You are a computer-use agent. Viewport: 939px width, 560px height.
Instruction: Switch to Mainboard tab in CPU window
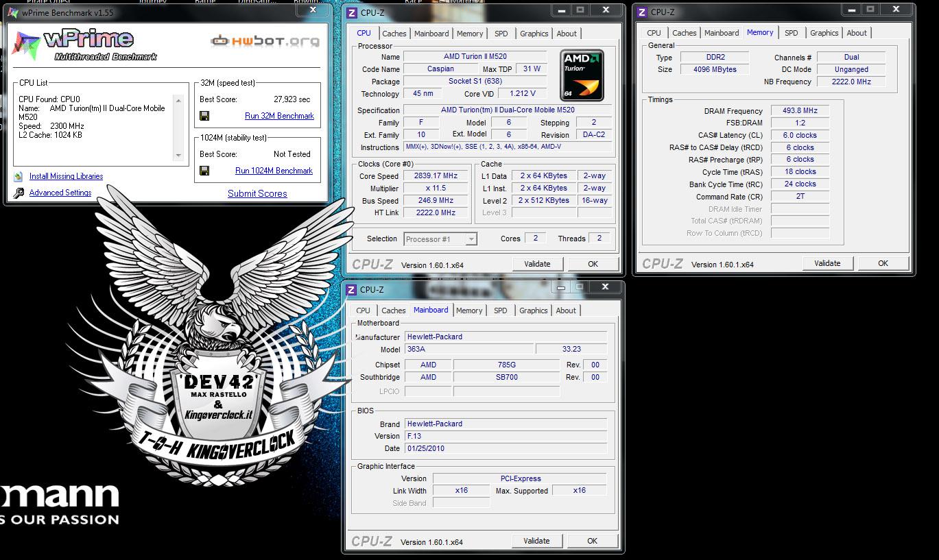tap(431, 34)
